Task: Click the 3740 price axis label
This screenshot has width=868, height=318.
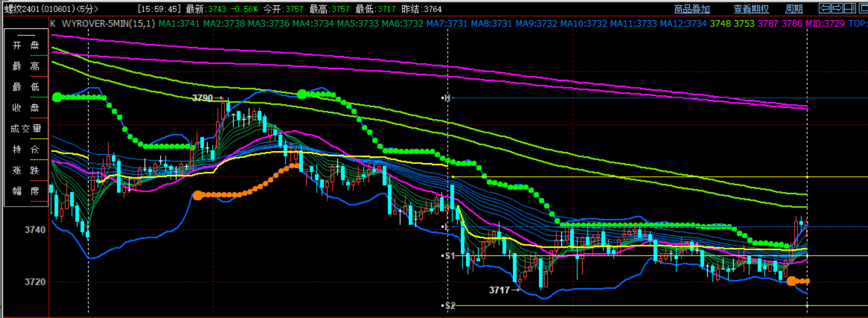Action: (35, 230)
